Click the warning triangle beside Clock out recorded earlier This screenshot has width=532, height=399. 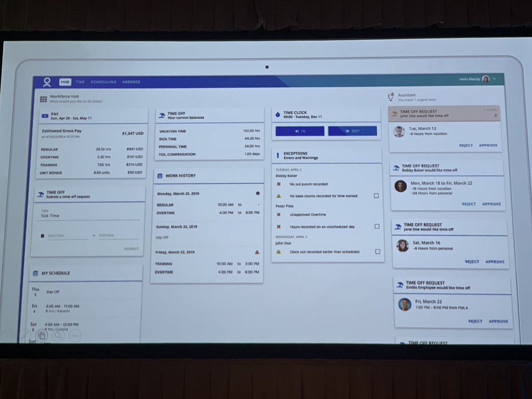click(278, 251)
